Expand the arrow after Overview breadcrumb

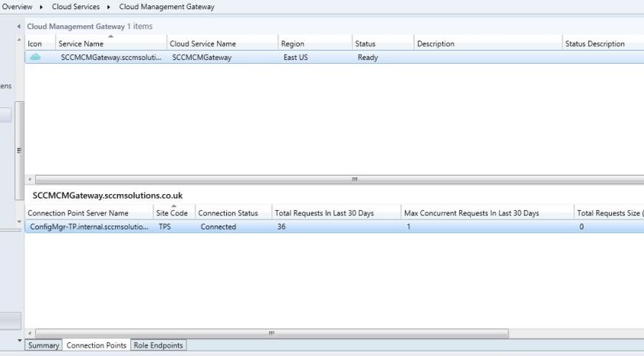[x=41, y=7]
